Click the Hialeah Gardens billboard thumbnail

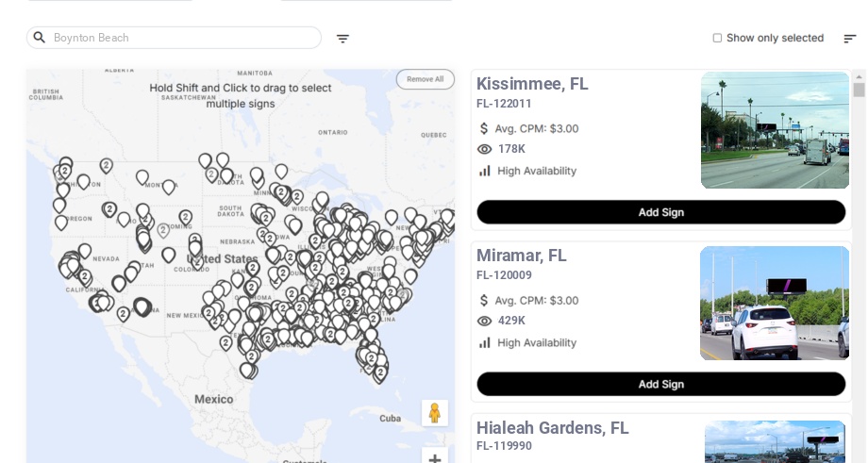tap(775, 443)
